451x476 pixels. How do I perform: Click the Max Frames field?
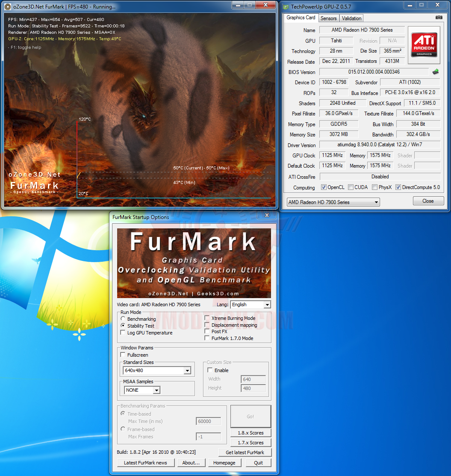coord(209,437)
